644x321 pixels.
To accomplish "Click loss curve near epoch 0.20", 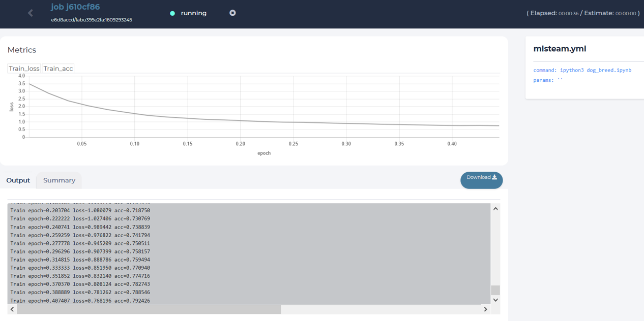I will tap(241, 120).
